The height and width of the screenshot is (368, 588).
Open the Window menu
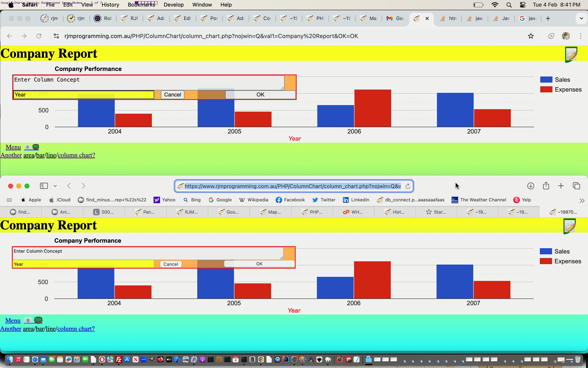point(202,5)
